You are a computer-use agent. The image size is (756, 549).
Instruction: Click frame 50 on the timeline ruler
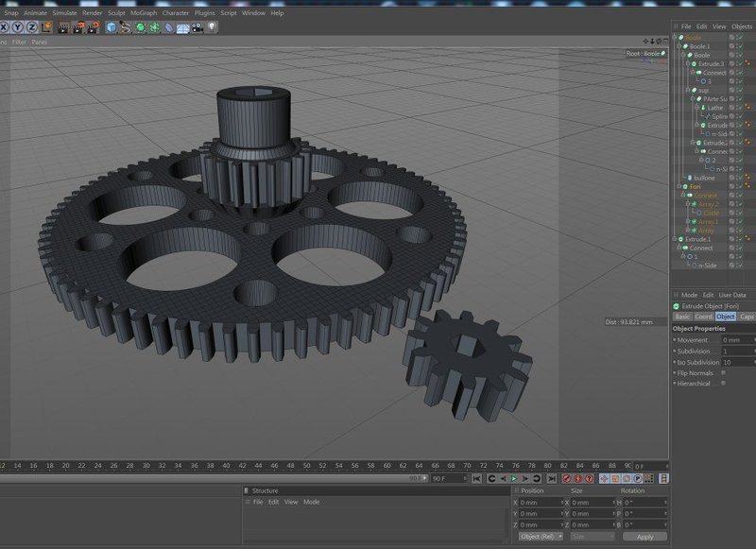point(306,466)
